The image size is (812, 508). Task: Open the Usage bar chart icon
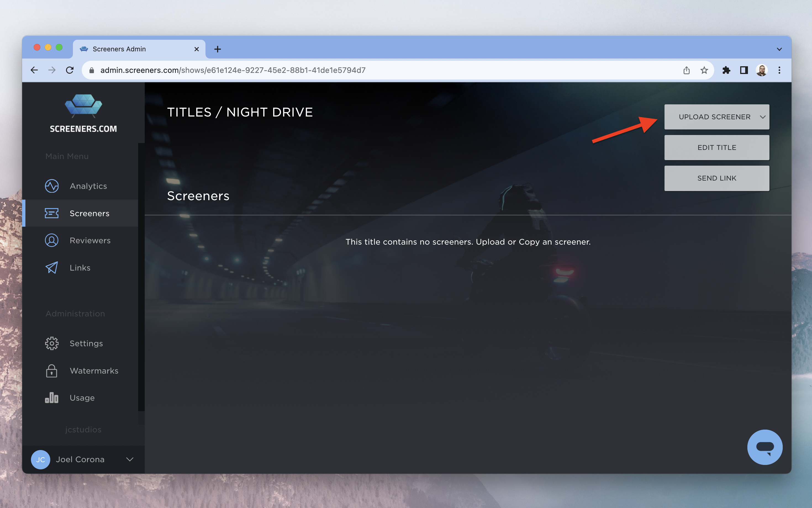point(51,398)
